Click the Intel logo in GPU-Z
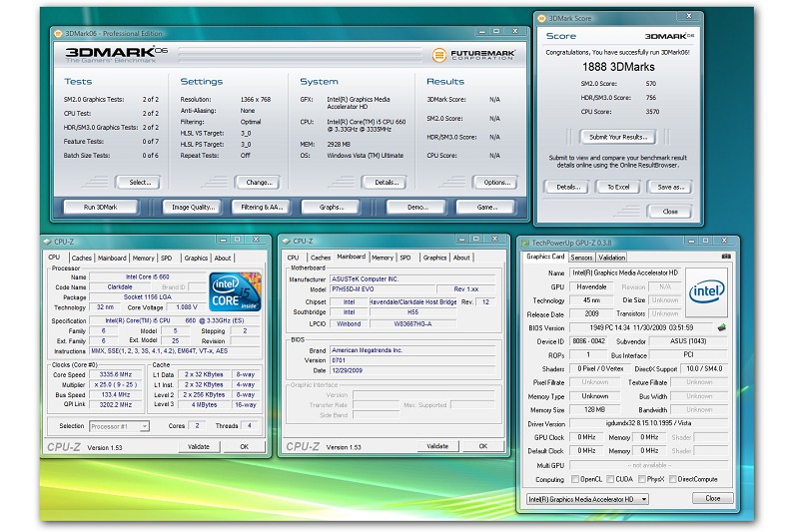 click(706, 291)
